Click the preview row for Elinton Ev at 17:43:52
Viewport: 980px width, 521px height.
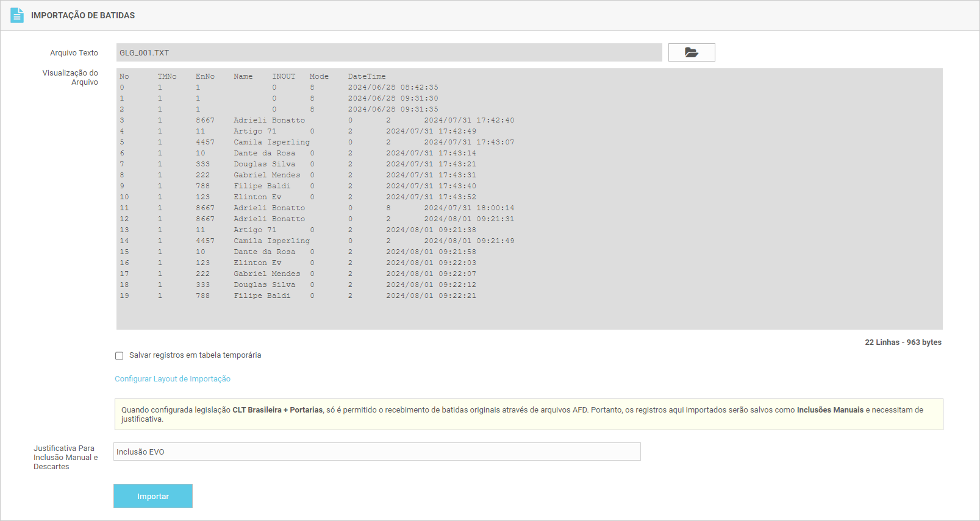(x=298, y=197)
